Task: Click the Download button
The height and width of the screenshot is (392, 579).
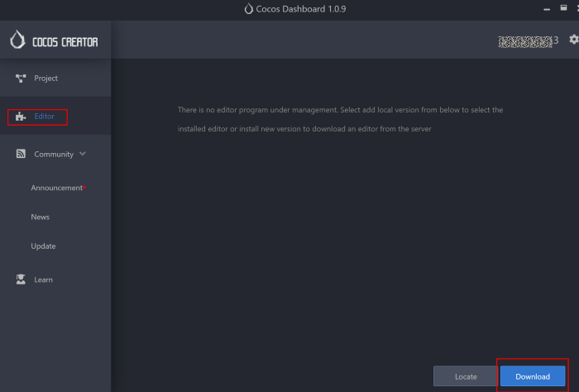Action: tap(533, 376)
